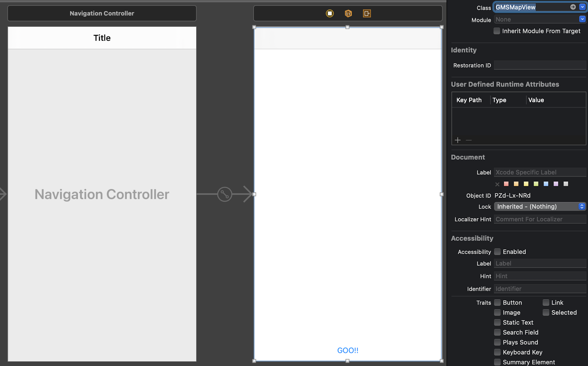Viewport: 588px width, 366px height.
Task: Click the GOO!! button in the view
Action: pyautogui.click(x=348, y=351)
